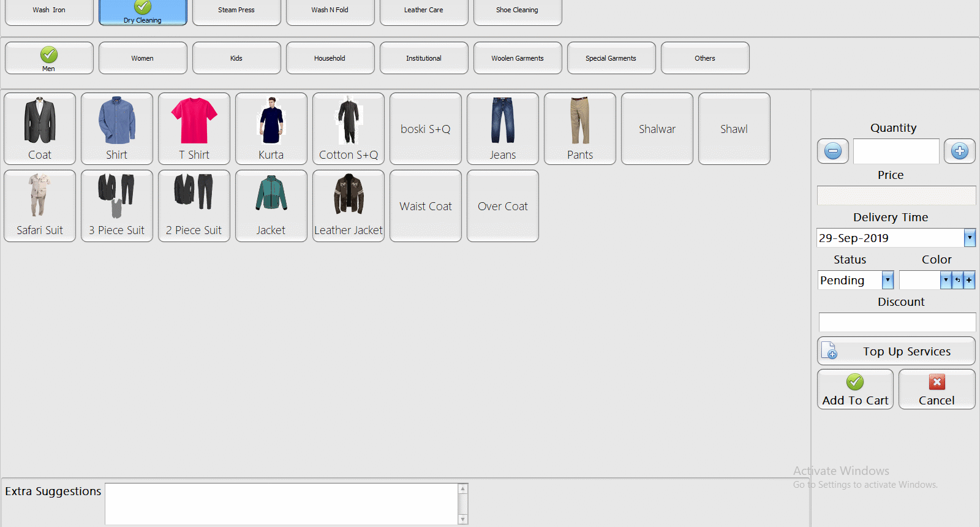Open the Delivery Time date dropdown

coord(970,238)
